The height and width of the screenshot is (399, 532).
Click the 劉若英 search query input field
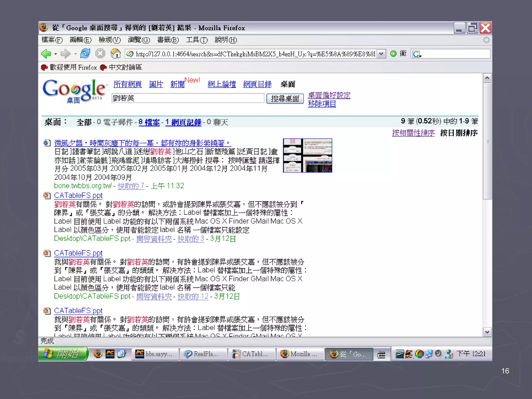pos(188,98)
